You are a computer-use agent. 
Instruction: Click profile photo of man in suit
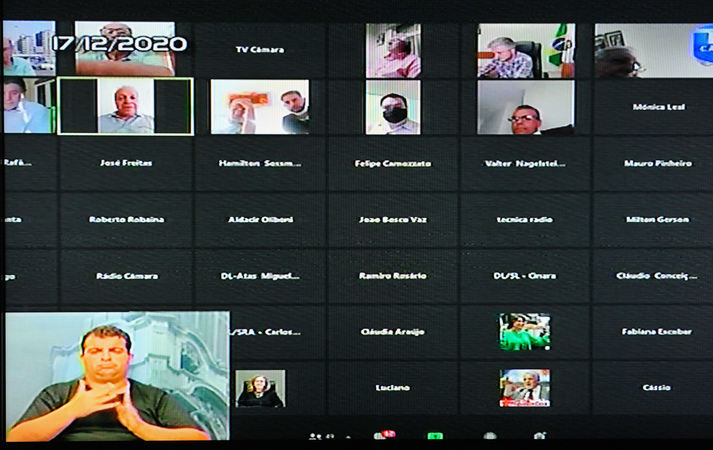click(x=525, y=388)
